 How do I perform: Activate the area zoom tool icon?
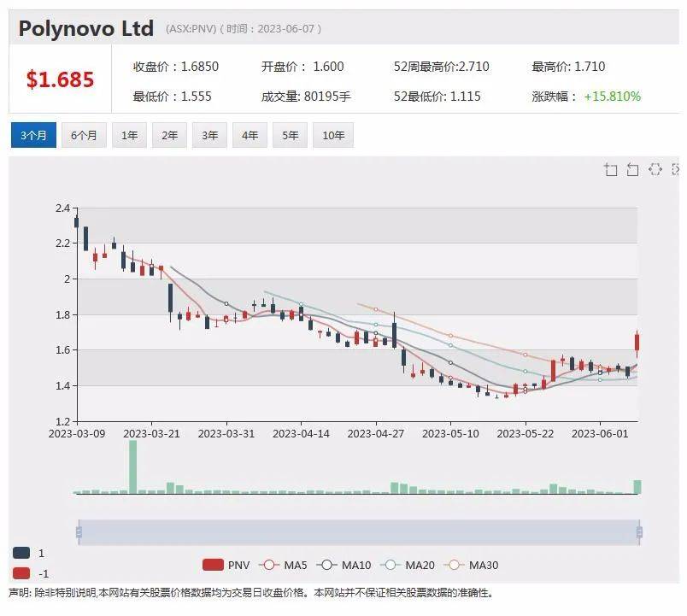(610, 169)
